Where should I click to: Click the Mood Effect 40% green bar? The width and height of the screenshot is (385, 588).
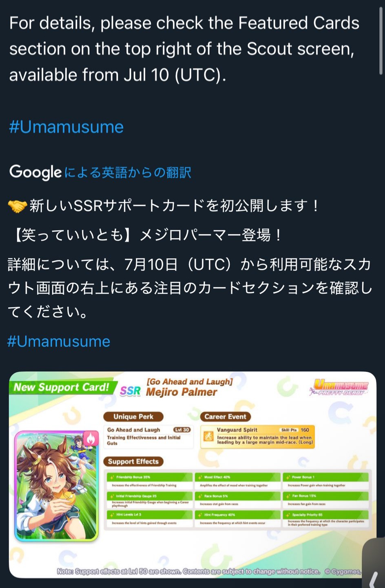pyautogui.click(x=238, y=477)
